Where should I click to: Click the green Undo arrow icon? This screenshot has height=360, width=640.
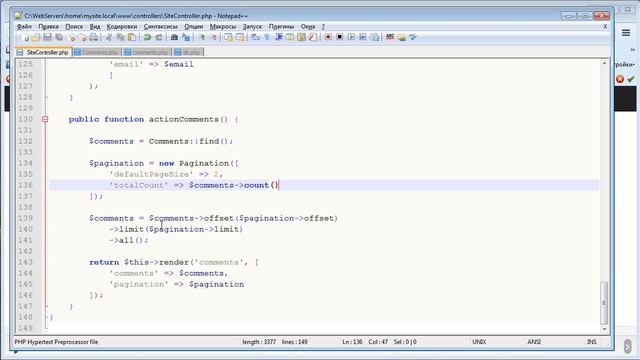[147, 38]
